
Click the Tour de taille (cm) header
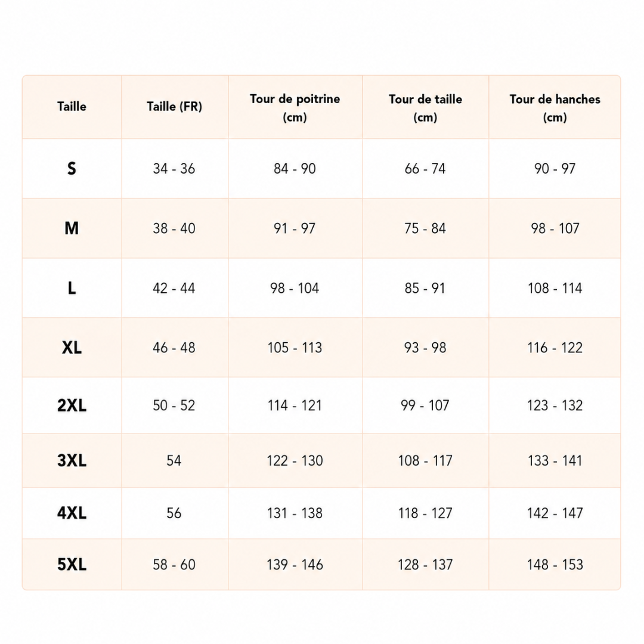pos(425,107)
